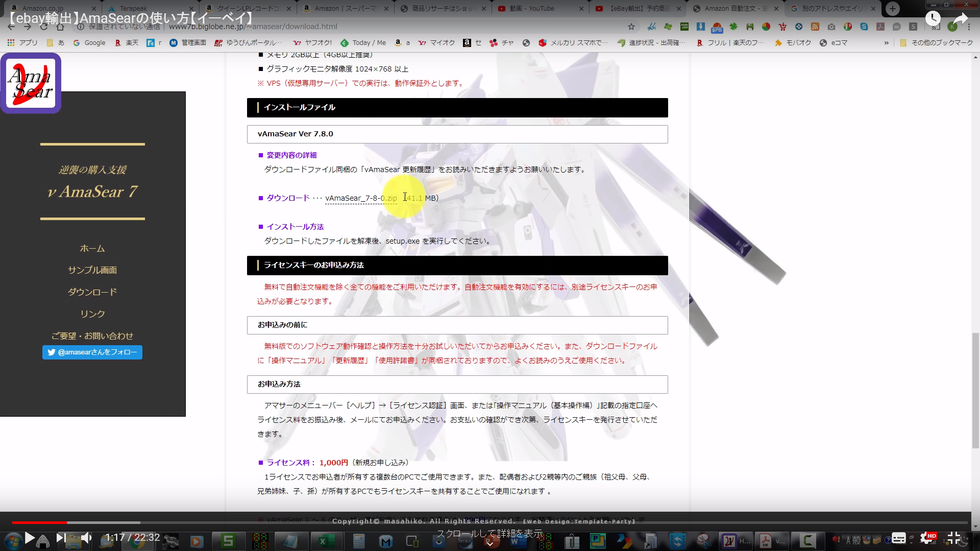This screenshot has height=551, width=980.
Task: Open the アプリ apps shortcut
Action: pos(22,43)
